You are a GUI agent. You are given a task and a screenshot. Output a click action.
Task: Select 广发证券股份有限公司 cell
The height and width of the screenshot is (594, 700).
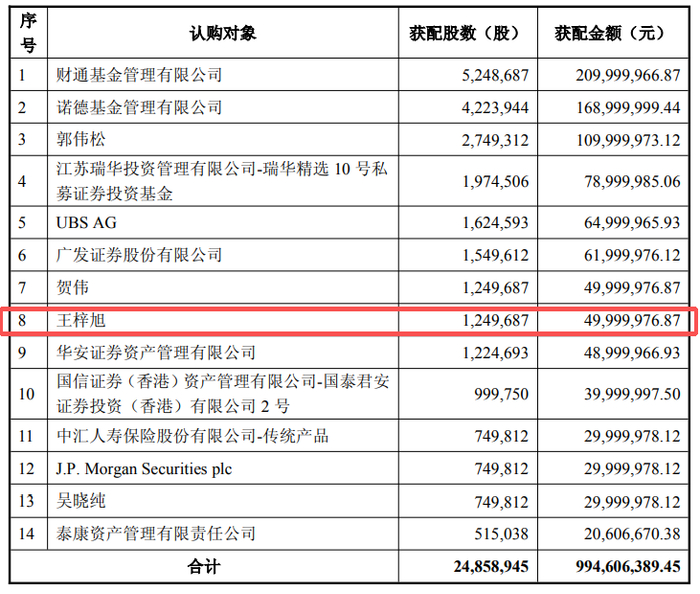click(x=139, y=255)
